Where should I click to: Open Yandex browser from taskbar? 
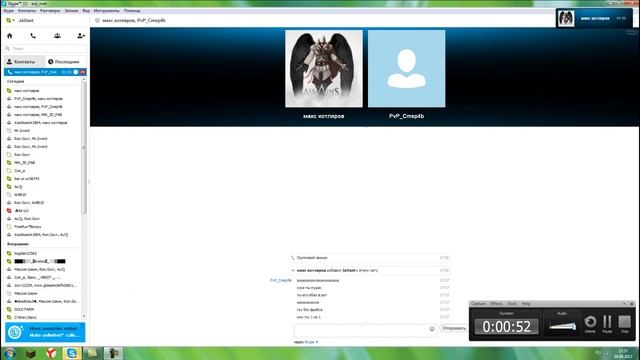coord(51,353)
